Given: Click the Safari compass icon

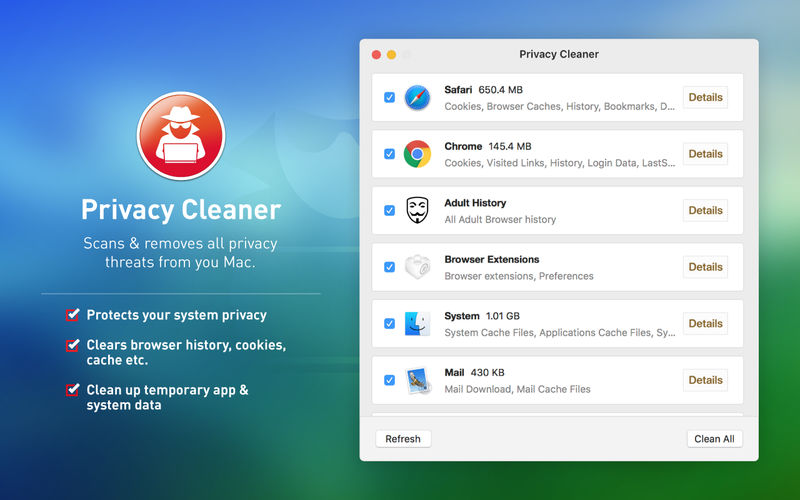Looking at the screenshot, I should (x=417, y=97).
